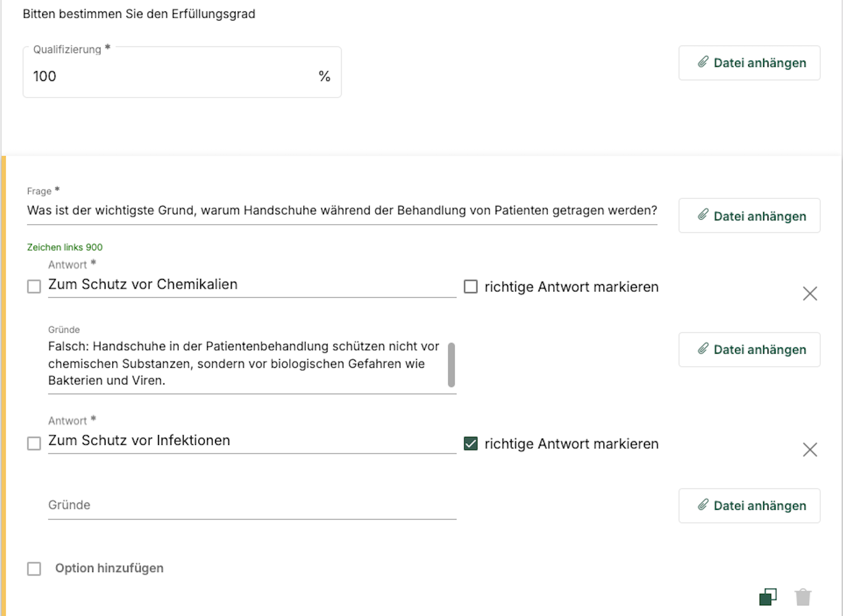Click paperclip icon next to empty Gründe field
The image size is (843, 616).
pos(703,505)
